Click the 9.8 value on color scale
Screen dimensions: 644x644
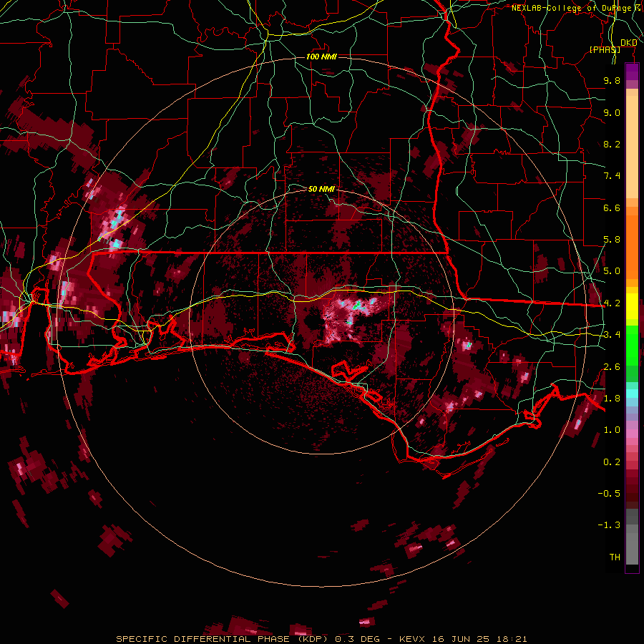pyautogui.click(x=612, y=80)
